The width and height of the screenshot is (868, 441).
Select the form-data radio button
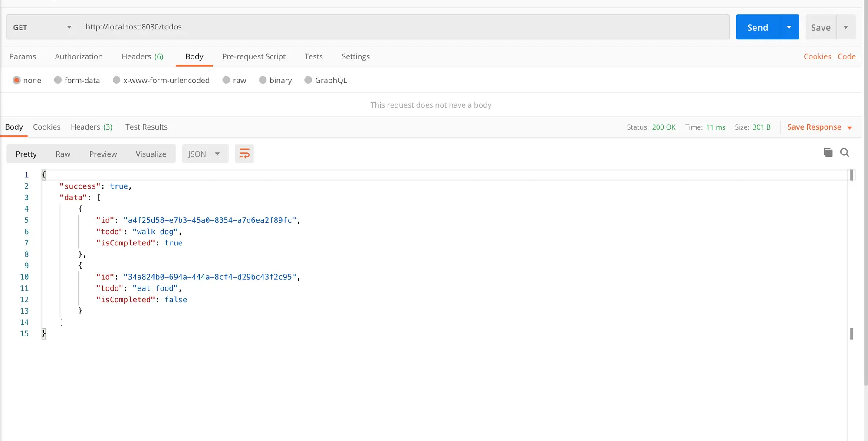(58, 80)
